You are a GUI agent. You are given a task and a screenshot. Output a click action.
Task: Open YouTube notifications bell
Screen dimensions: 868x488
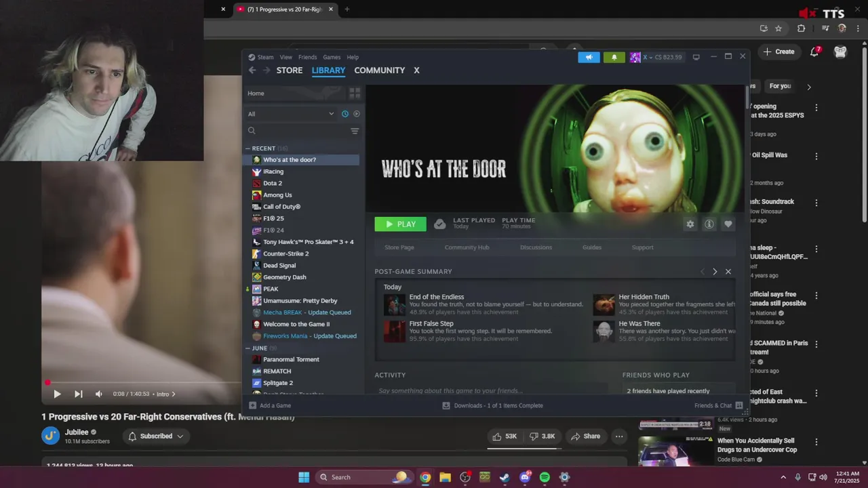[x=814, y=52]
